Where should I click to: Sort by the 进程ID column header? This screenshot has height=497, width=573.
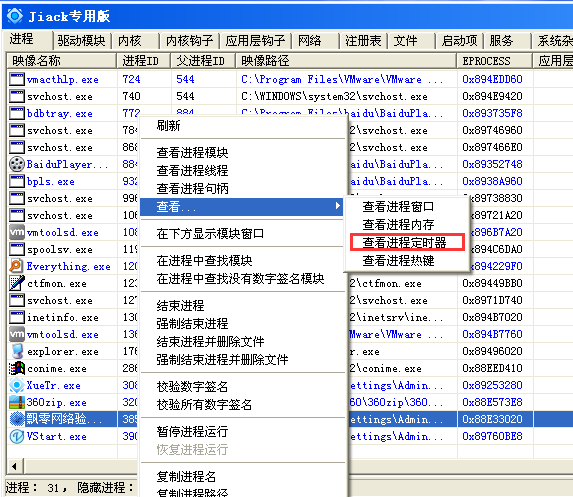(144, 61)
